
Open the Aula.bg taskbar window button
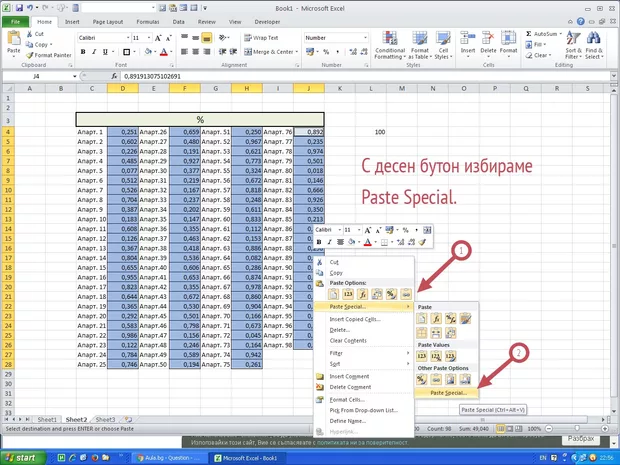click(169, 458)
